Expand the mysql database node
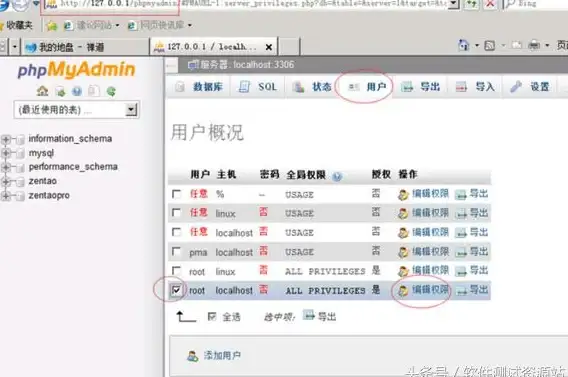The height and width of the screenshot is (377, 568). [6, 153]
